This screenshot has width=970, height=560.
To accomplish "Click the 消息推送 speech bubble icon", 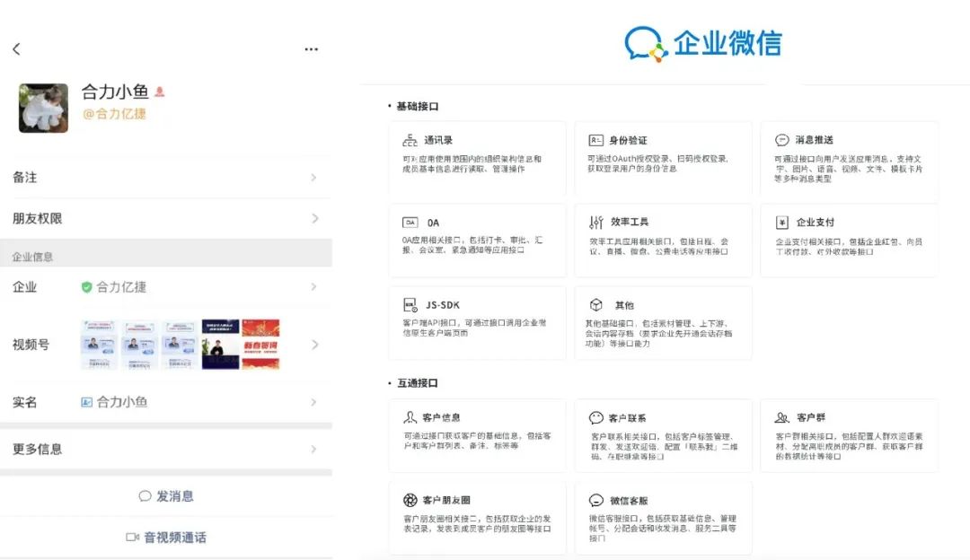I will [782, 140].
